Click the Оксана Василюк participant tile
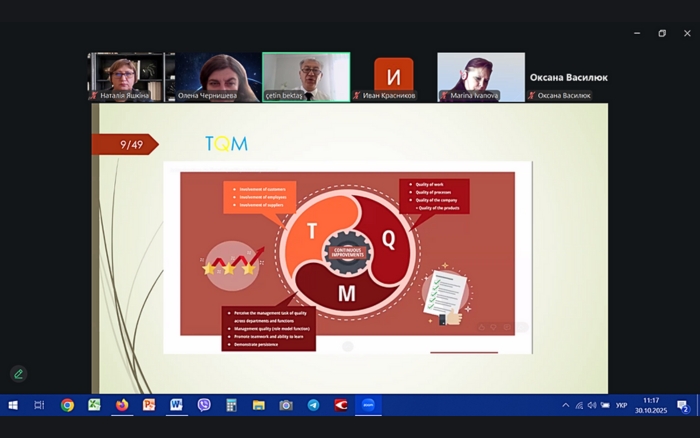Screen dimensions: 700x438 567,77
